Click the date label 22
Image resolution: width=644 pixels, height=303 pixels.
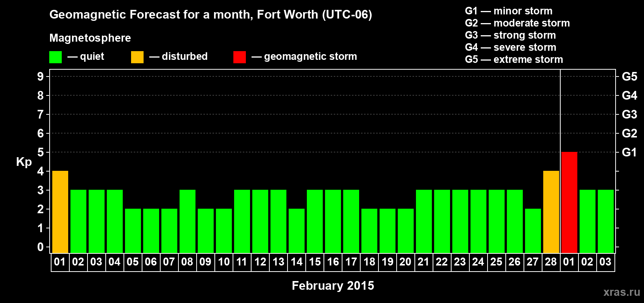(x=442, y=262)
